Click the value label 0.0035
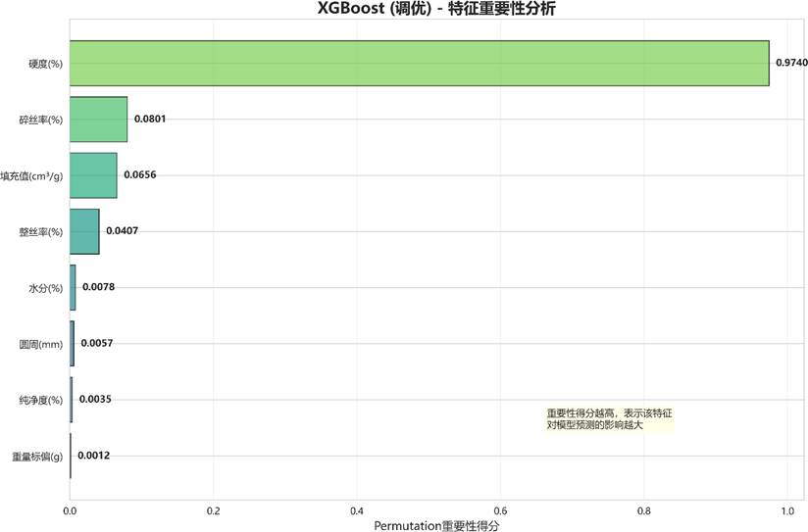This screenshot has height=532, width=808. point(95,399)
